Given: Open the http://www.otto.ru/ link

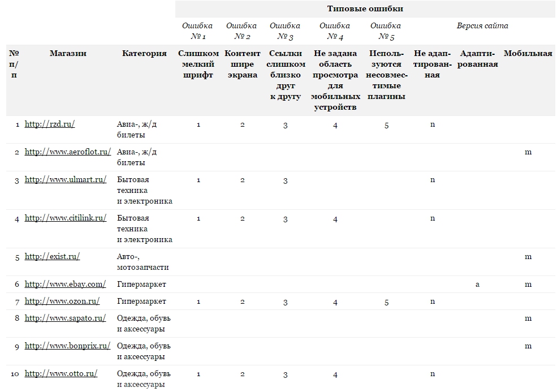Looking at the screenshot, I should point(61,374).
